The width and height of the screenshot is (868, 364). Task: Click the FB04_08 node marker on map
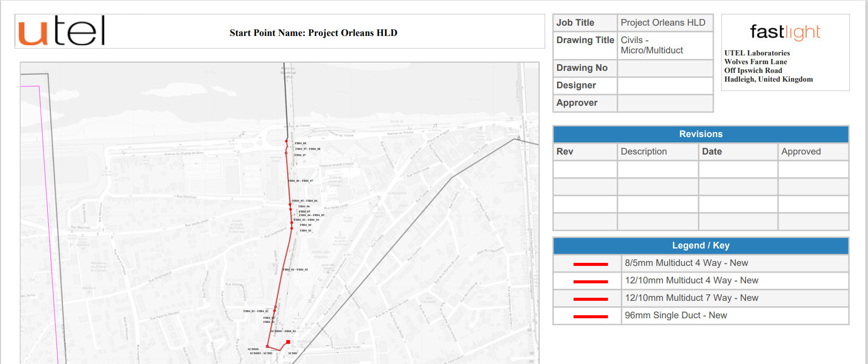(286, 141)
